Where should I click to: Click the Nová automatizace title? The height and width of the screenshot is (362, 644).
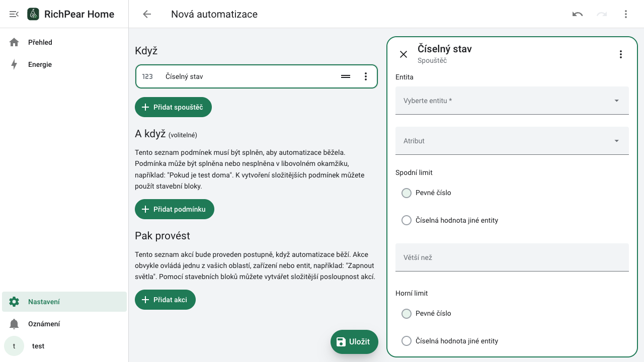[x=214, y=14]
